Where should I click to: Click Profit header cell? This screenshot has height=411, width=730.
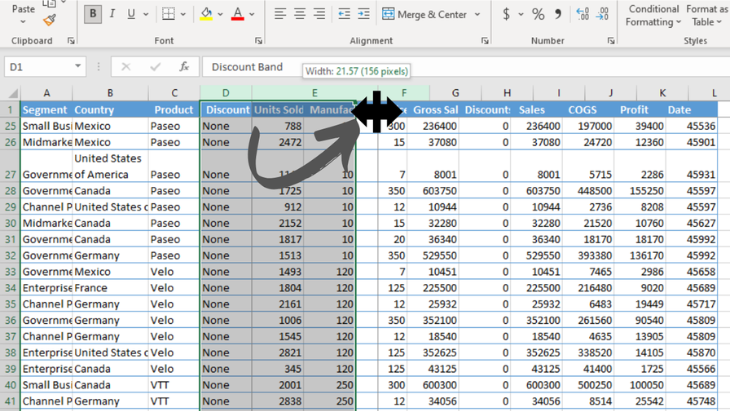639,110
